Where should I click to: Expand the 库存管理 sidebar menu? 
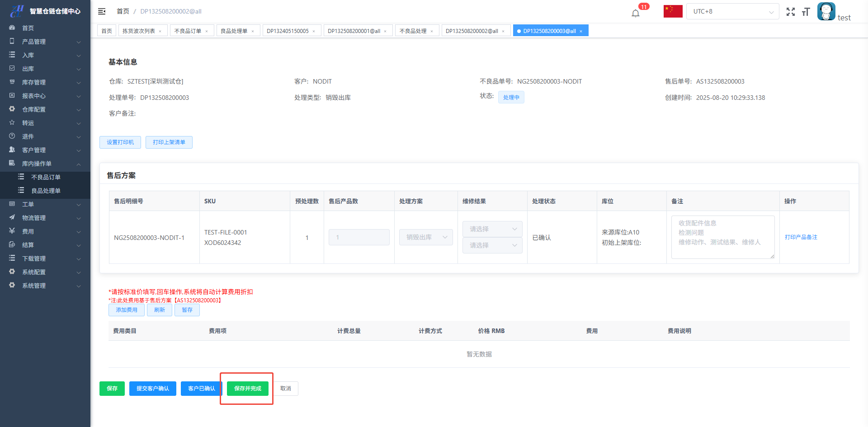(45, 82)
